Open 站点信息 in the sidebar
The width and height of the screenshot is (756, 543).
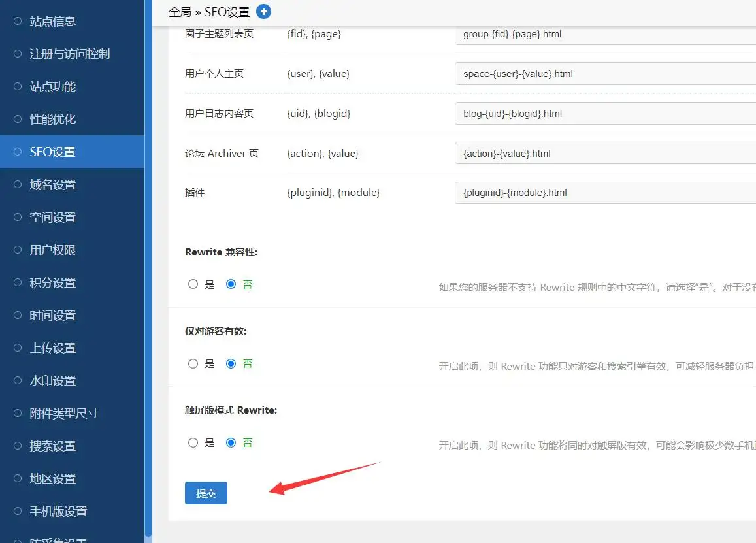53,21
